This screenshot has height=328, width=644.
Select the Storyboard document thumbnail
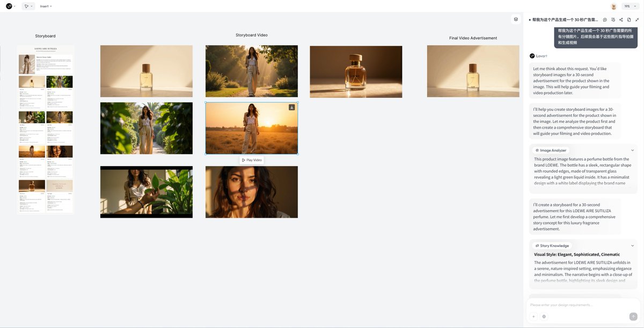[x=46, y=129]
